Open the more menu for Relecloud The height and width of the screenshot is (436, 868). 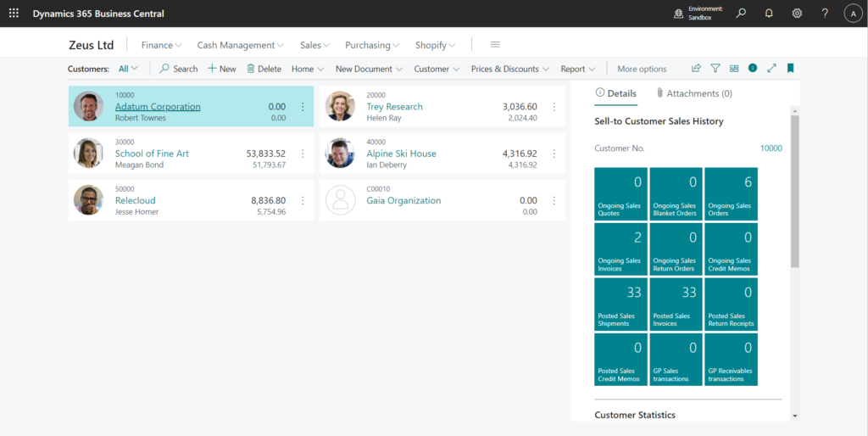[x=303, y=200]
